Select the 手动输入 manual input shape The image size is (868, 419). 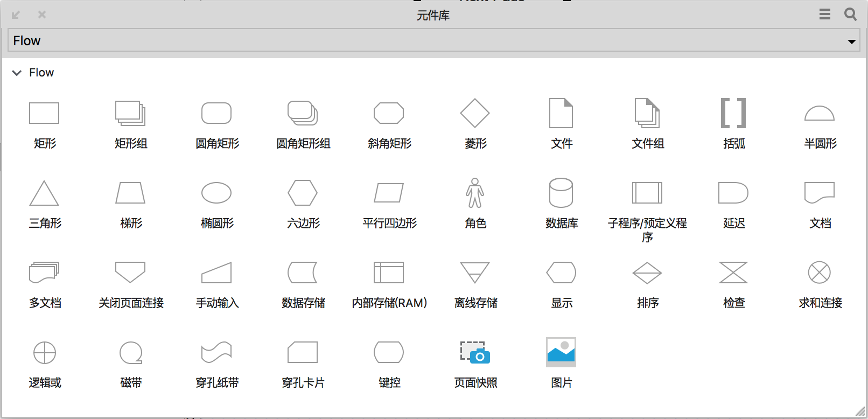216,273
